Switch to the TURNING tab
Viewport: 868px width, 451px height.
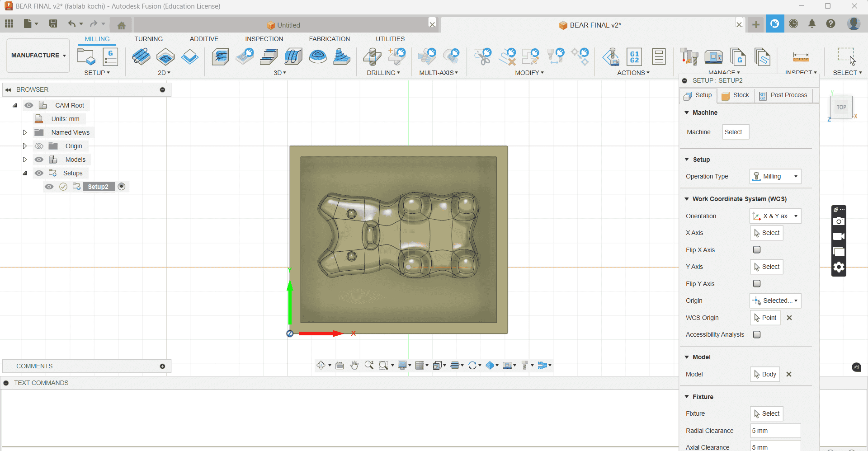[148, 39]
